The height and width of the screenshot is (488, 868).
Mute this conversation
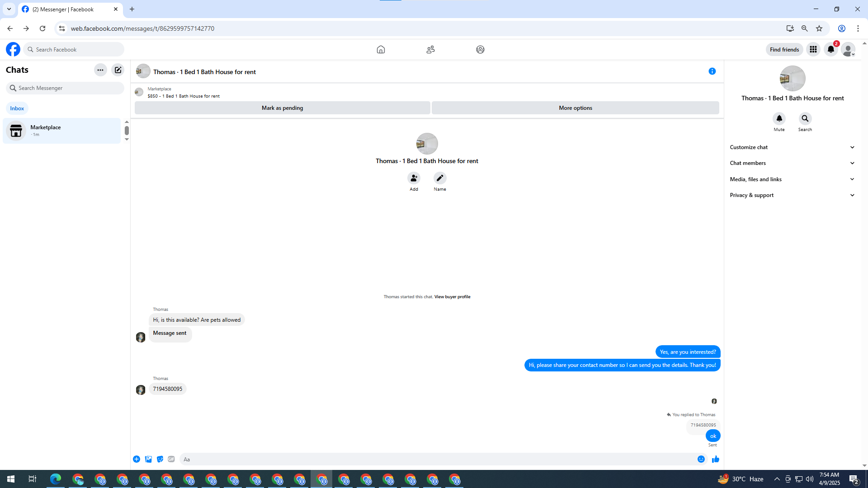[x=779, y=118]
